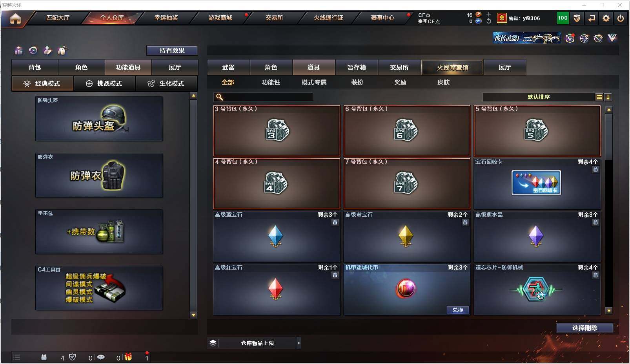Open the 成长武器 banner
Image resolution: width=630 pixels, height=364 pixels.
click(527, 38)
